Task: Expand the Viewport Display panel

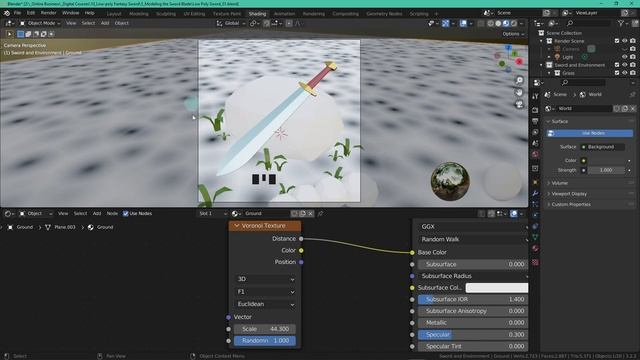Action: pos(569,193)
